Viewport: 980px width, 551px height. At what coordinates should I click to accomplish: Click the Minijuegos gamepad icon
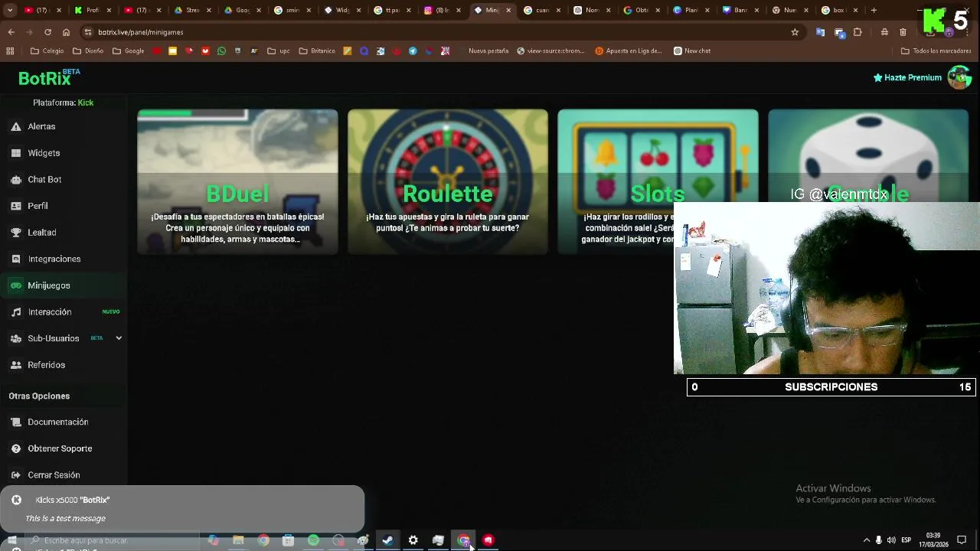point(16,285)
